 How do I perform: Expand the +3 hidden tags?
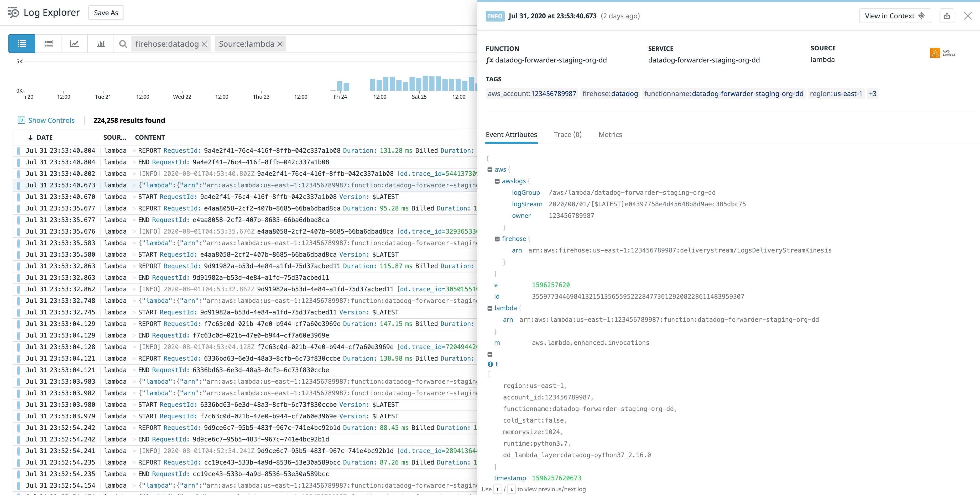[873, 93]
